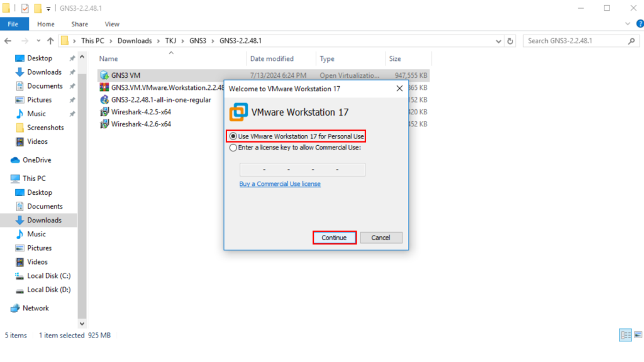This screenshot has height=362, width=644.
Task: Click the refresh button beside address bar
Action: [x=511, y=41]
